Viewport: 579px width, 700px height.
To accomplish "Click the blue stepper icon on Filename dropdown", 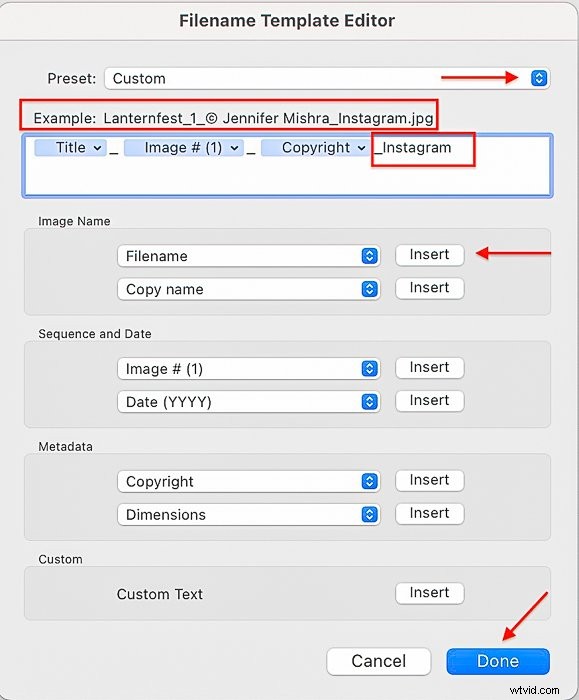I will (369, 256).
